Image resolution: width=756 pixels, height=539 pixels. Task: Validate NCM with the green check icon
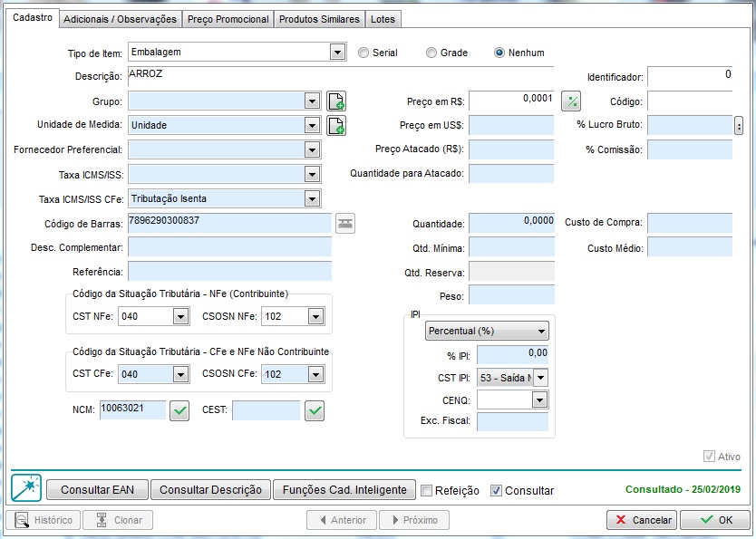179,411
